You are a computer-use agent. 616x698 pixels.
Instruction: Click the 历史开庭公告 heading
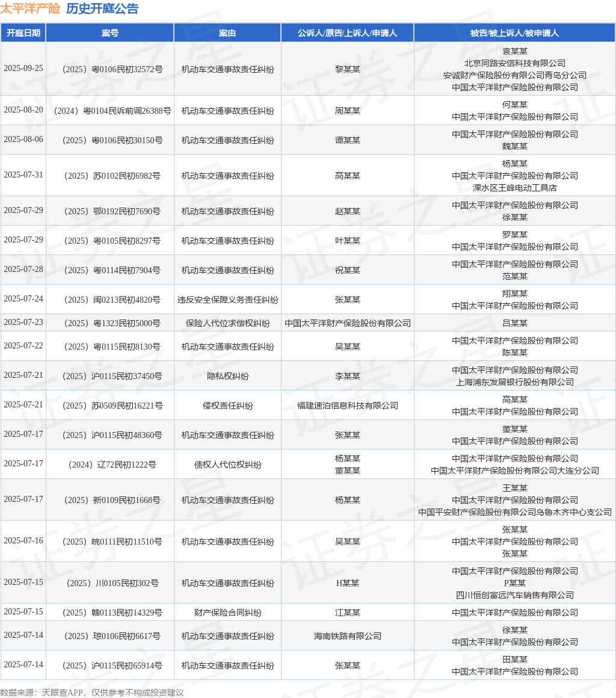point(102,8)
